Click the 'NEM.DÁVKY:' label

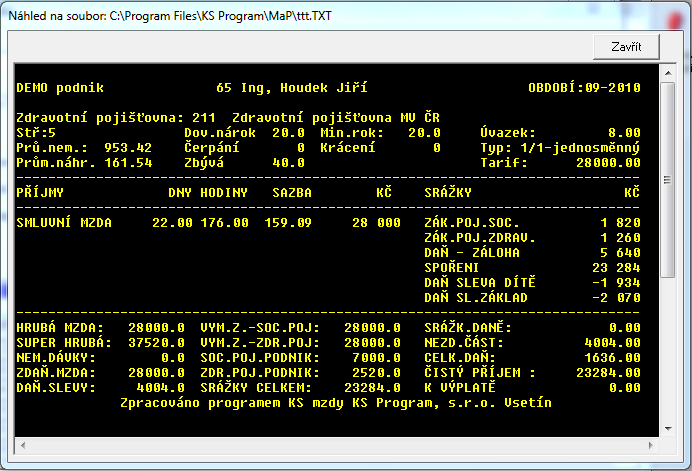[x=56, y=357]
